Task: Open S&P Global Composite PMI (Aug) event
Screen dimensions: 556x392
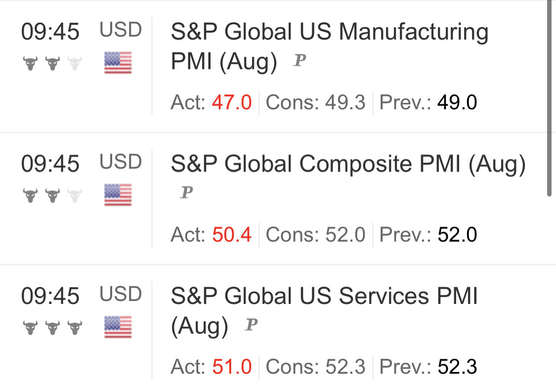Action: click(347, 165)
